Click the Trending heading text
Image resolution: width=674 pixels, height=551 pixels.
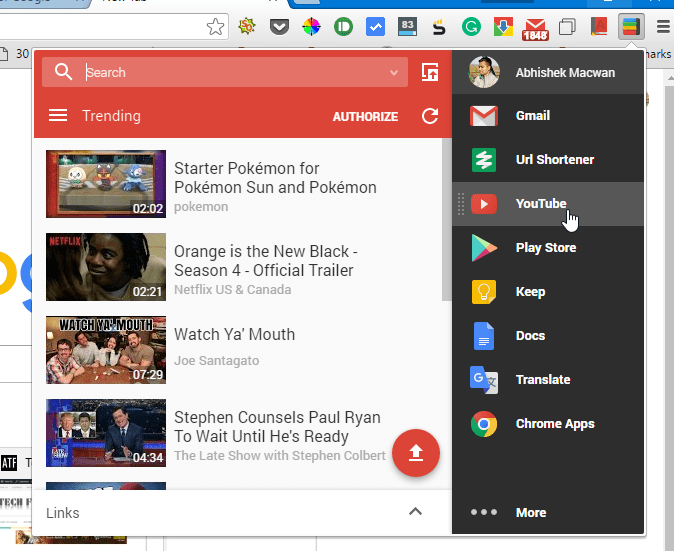click(111, 116)
